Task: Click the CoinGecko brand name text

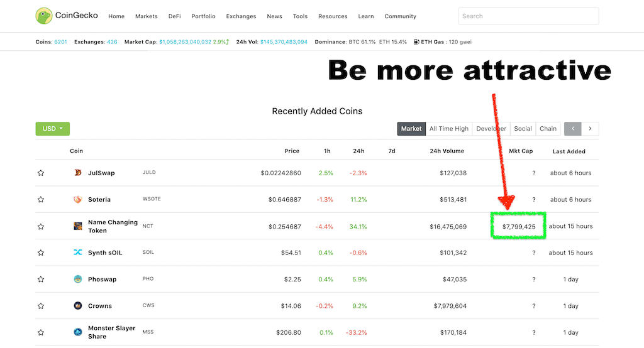Action: coord(76,15)
